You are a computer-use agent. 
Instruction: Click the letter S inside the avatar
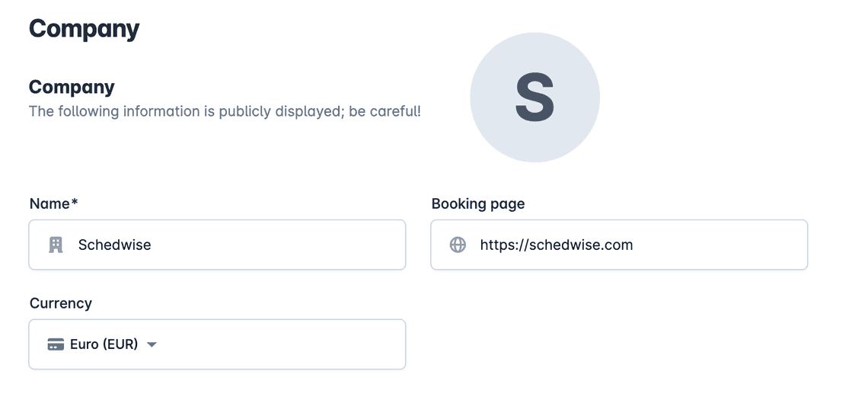point(535,98)
